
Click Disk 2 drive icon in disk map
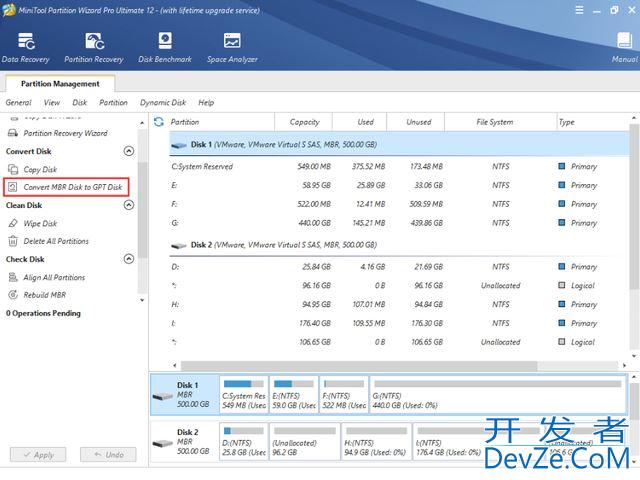point(162,443)
